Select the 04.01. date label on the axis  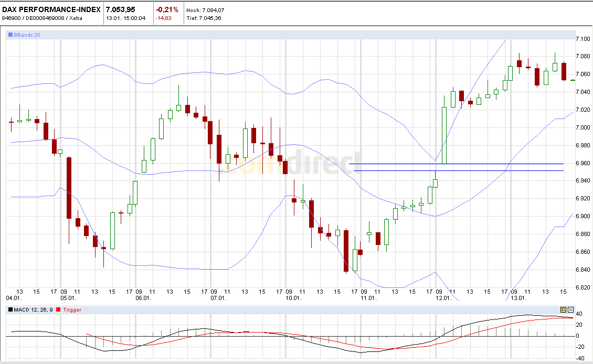(x=13, y=296)
